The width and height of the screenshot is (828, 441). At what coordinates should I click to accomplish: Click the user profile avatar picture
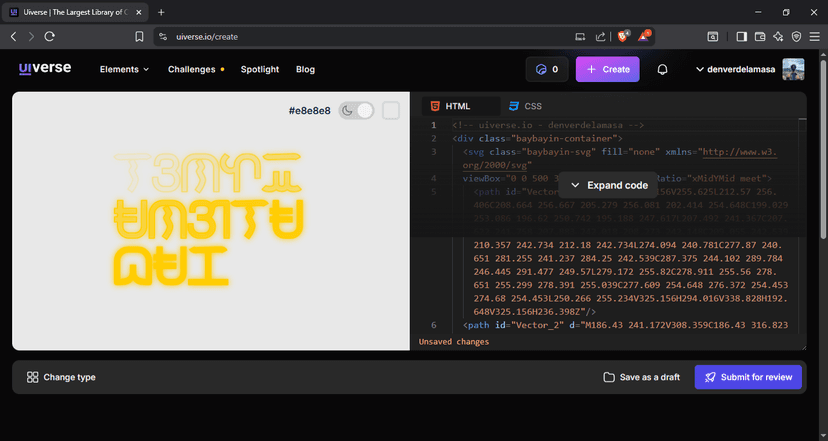point(793,69)
